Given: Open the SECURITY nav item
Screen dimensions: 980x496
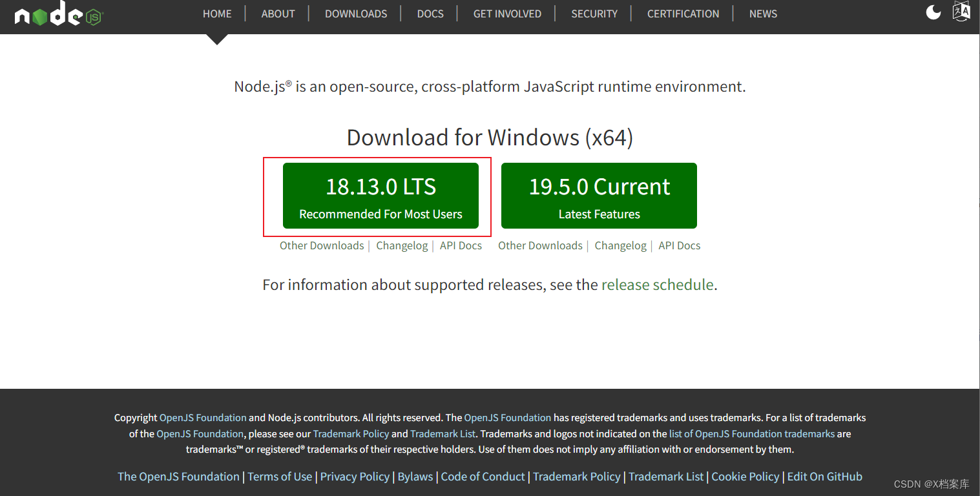Looking at the screenshot, I should point(594,14).
